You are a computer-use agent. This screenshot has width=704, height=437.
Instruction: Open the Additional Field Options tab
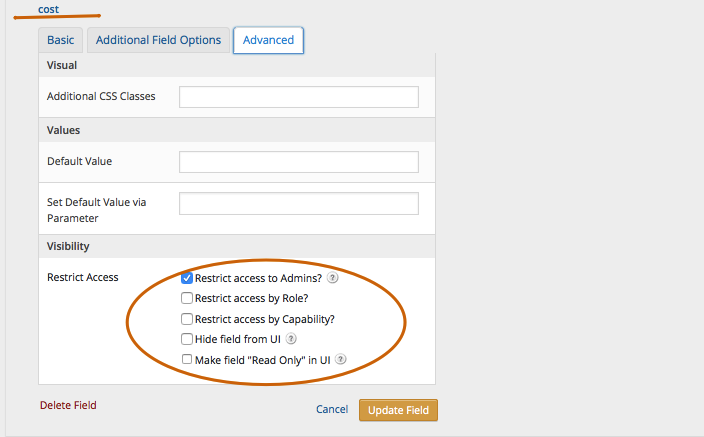point(158,40)
